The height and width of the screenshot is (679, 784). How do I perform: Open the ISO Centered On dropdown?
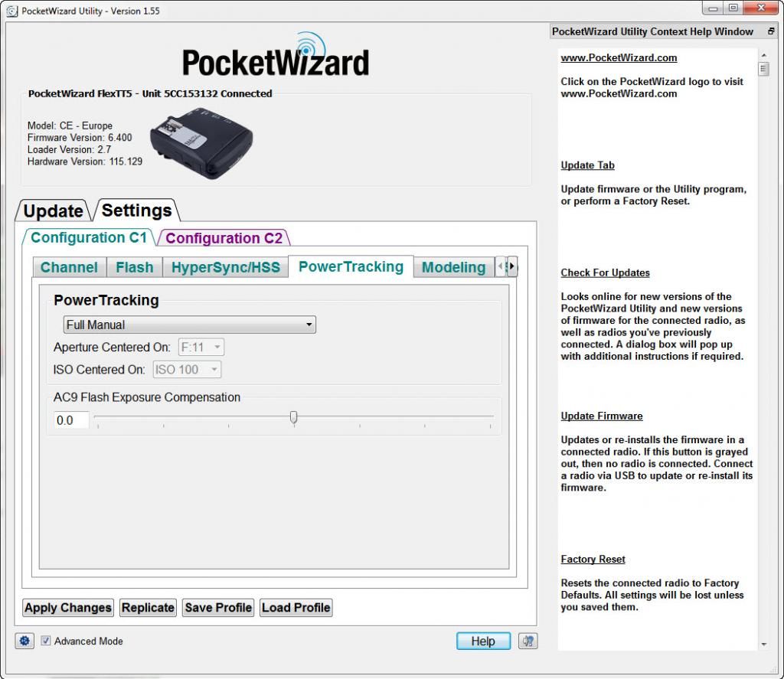(x=187, y=370)
